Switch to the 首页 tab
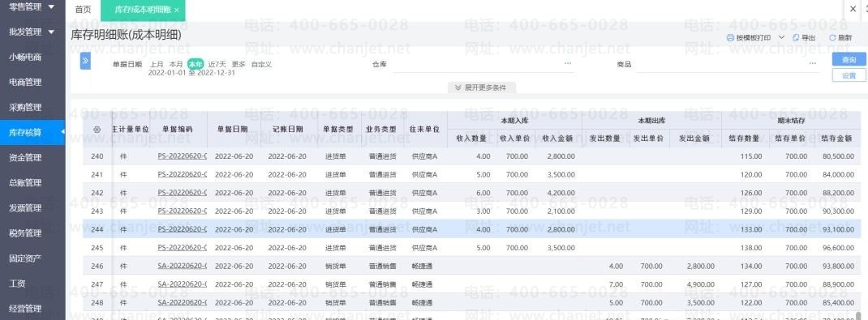The width and height of the screenshot is (868, 320). pos(83,10)
